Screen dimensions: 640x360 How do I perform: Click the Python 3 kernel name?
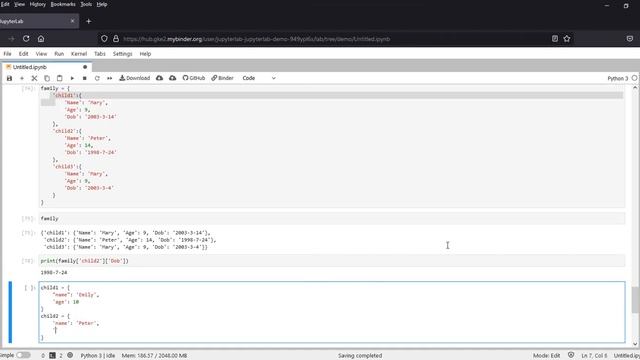pyautogui.click(x=618, y=78)
